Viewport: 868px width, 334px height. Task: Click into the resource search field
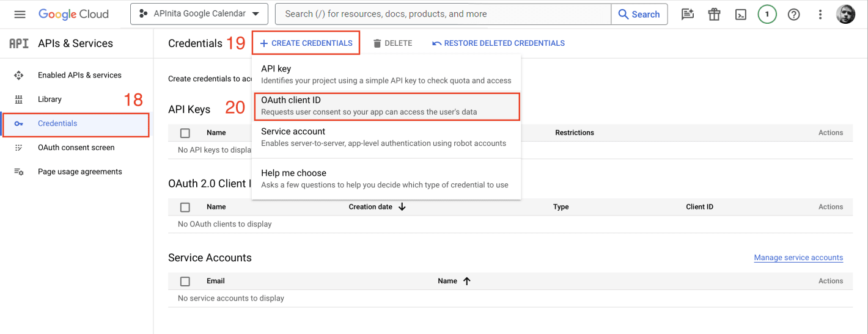click(x=443, y=14)
